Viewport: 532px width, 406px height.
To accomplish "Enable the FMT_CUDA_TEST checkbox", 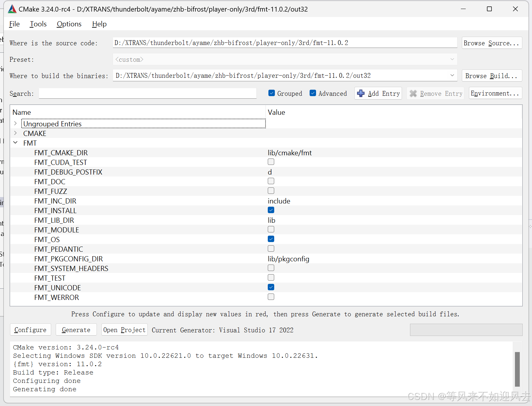I will click(x=271, y=162).
